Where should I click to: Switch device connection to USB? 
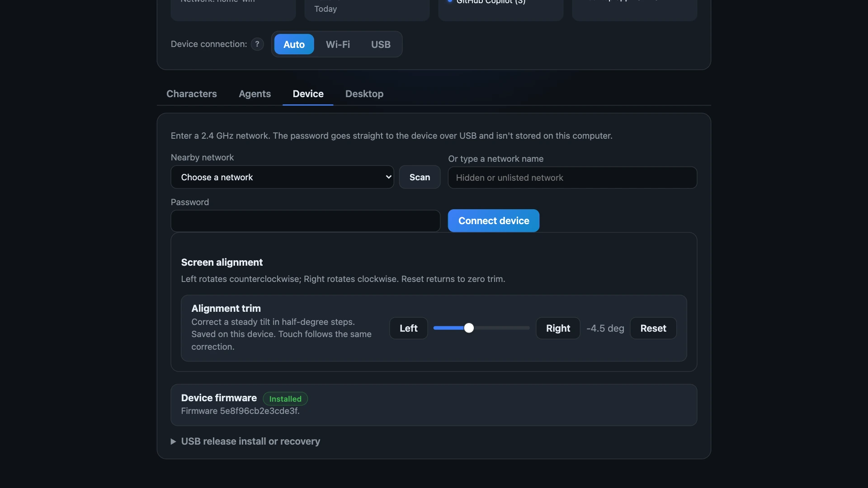(x=381, y=44)
